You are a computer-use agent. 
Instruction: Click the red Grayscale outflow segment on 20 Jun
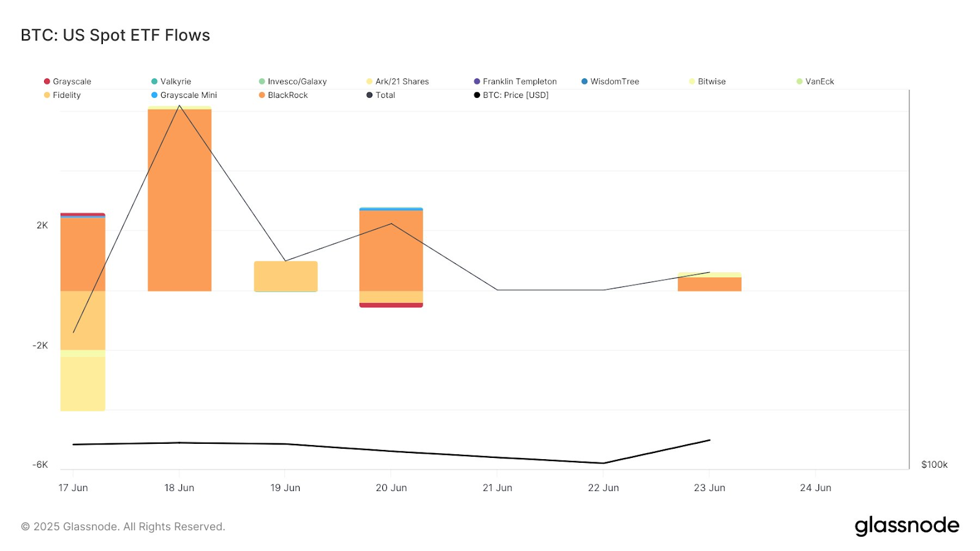(391, 305)
